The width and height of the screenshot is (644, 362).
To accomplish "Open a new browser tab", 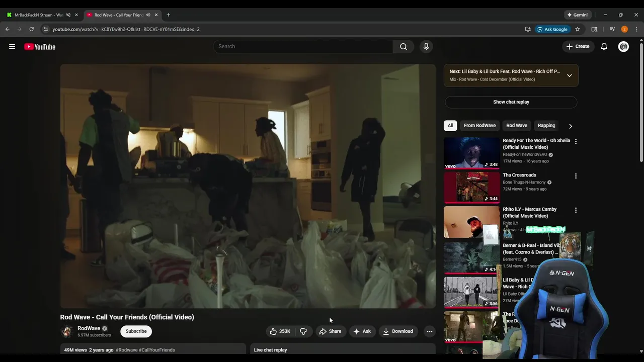I will [x=168, y=15].
